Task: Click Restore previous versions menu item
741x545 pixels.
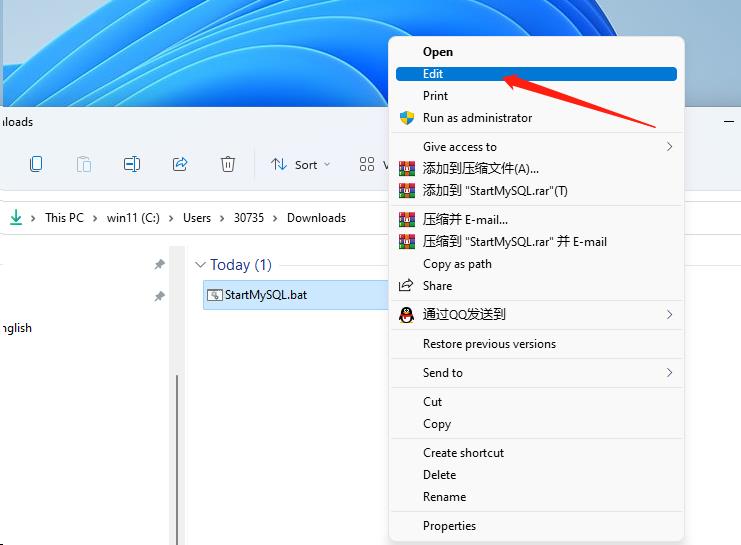Action: (x=489, y=344)
